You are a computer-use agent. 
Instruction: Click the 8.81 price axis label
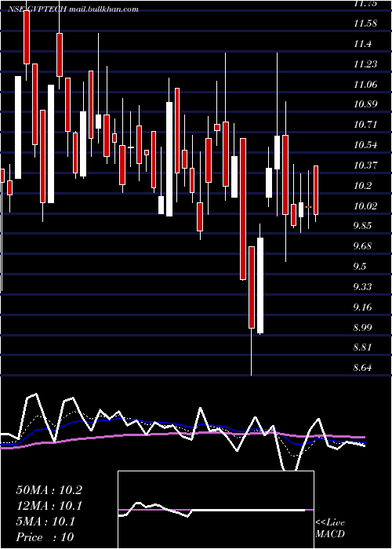363,347
